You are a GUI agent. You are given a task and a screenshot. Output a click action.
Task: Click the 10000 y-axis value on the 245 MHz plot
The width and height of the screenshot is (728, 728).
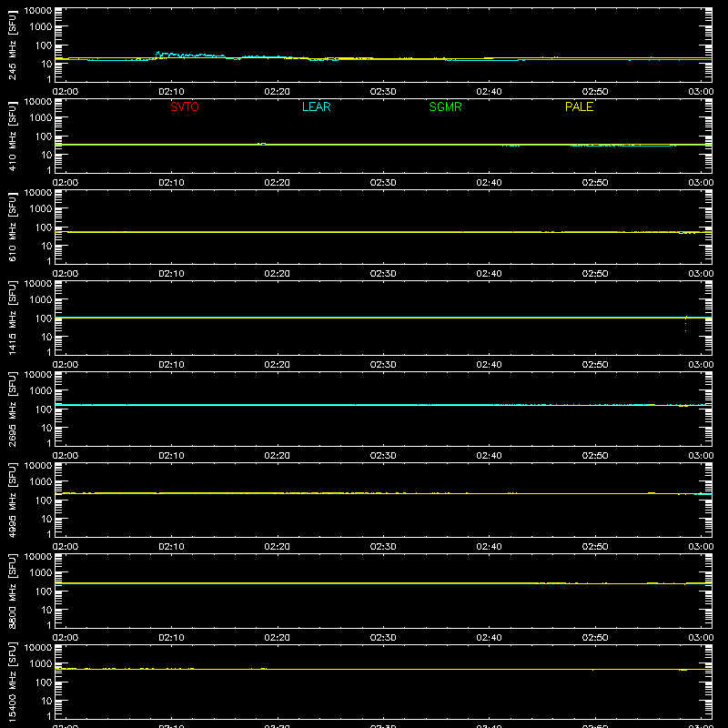click(x=38, y=11)
